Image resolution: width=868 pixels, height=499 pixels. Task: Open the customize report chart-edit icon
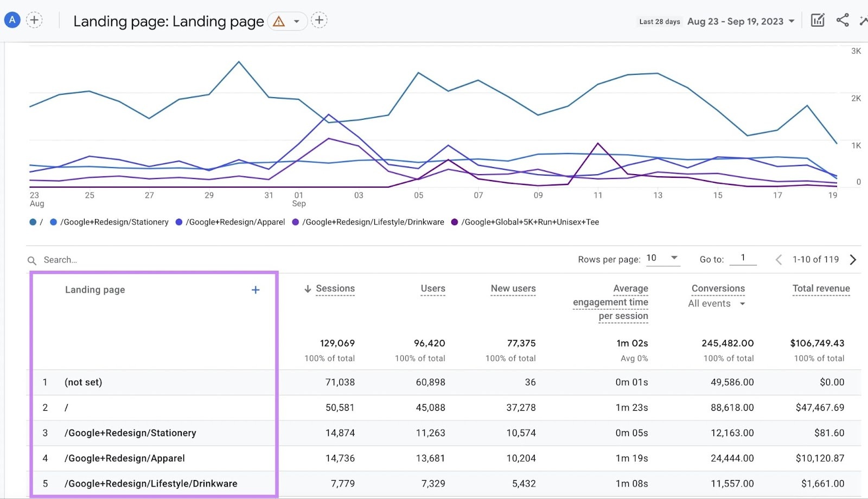[x=817, y=21]
